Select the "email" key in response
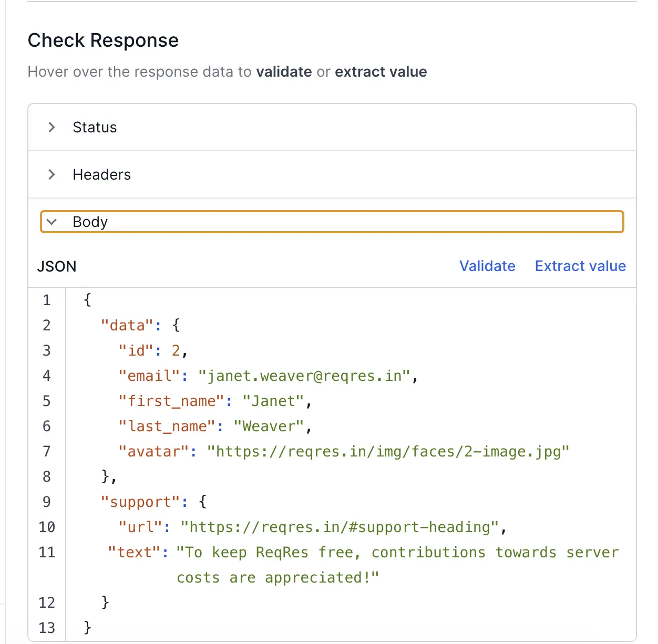658x644 pixels. pos(149,376)
